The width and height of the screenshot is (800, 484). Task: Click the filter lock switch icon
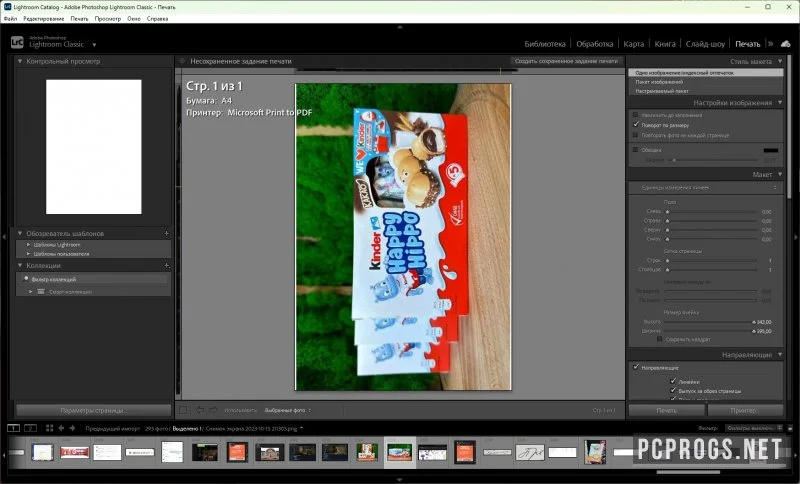[x=791, y=428]
